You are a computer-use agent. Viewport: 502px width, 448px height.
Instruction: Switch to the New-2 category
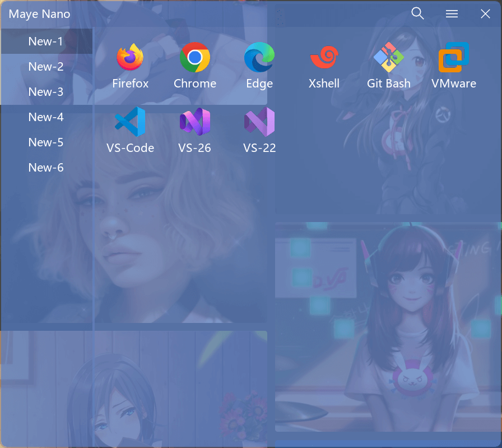46,67
